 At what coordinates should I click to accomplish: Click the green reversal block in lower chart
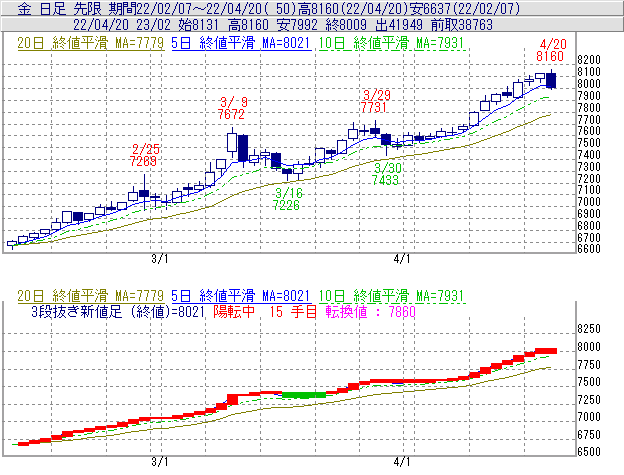pos(304,395)
